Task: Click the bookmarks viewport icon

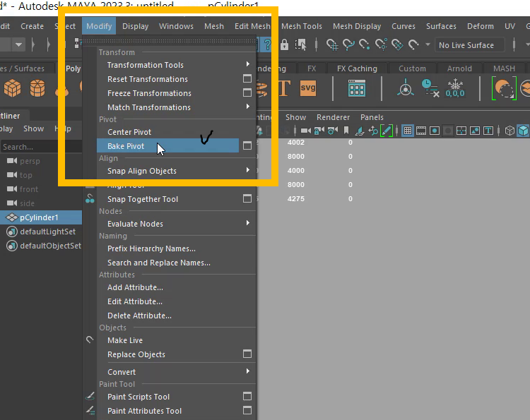Action: tap(346, 131)
